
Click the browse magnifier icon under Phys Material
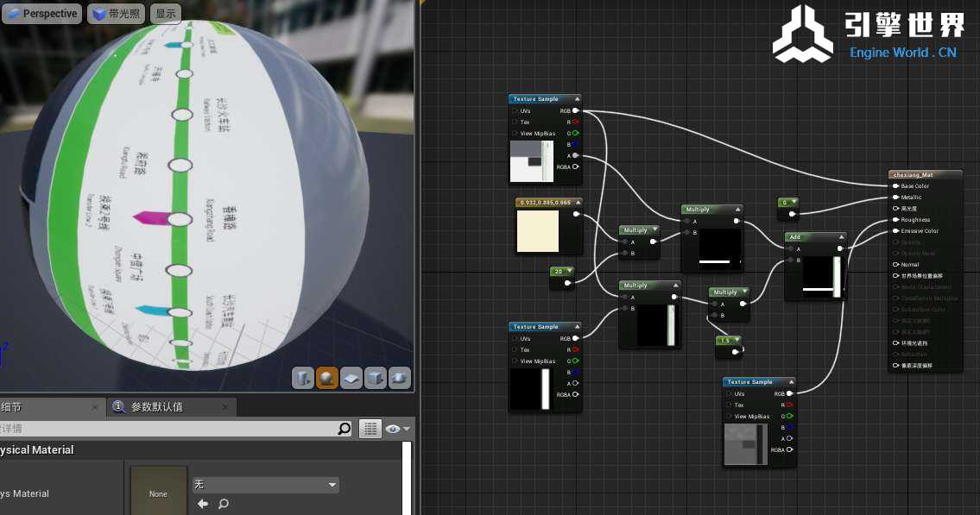click(x=224, y=504)
